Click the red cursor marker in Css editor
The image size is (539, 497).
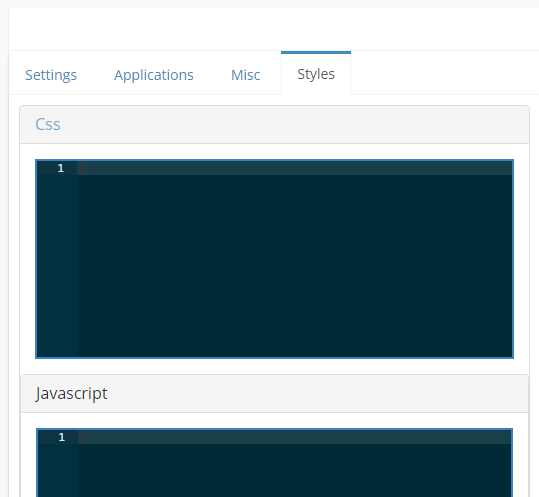pyautogui.click(x=82, y=168)
